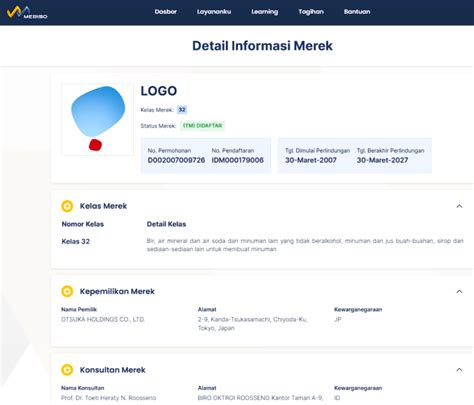Open the Bantuan menu item

(x=357, y=12)
